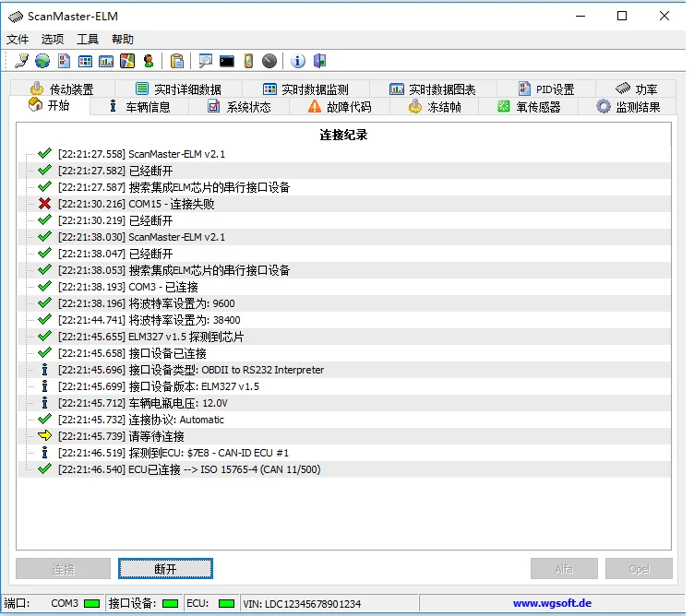
Task: Click the blue info toolbar icon
Action: pyautogui.click(x=298, y=61)
